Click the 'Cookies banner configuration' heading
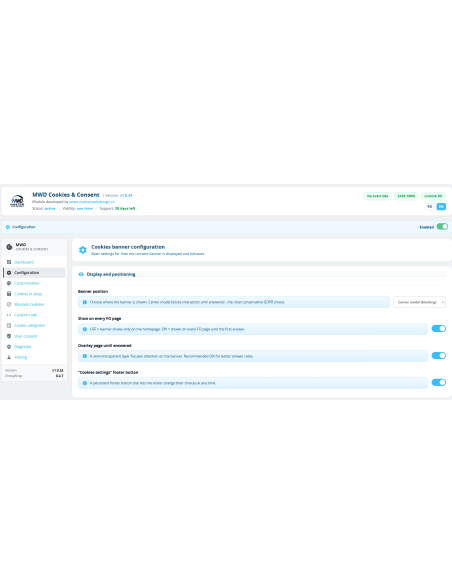452x584 pixels. coord(128,247)
